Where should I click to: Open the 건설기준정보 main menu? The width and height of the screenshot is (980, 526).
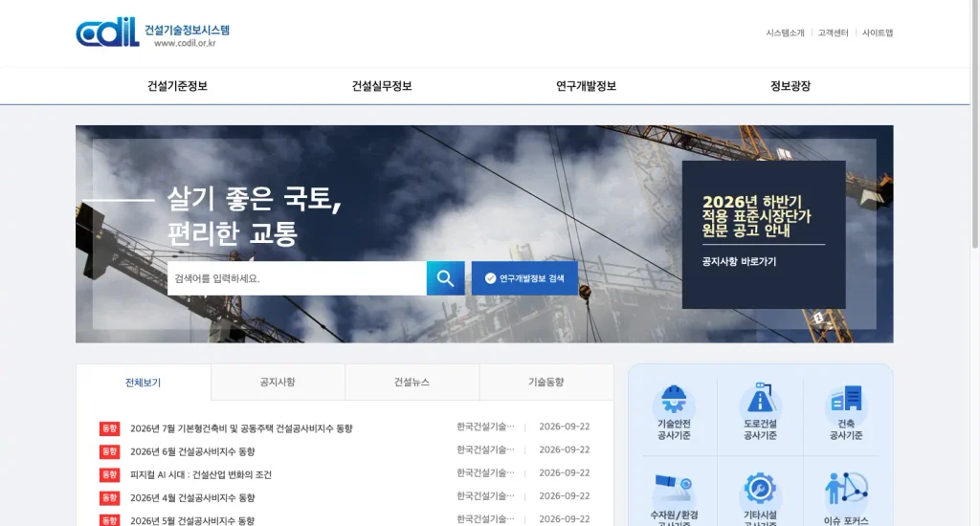click(177, 86)
